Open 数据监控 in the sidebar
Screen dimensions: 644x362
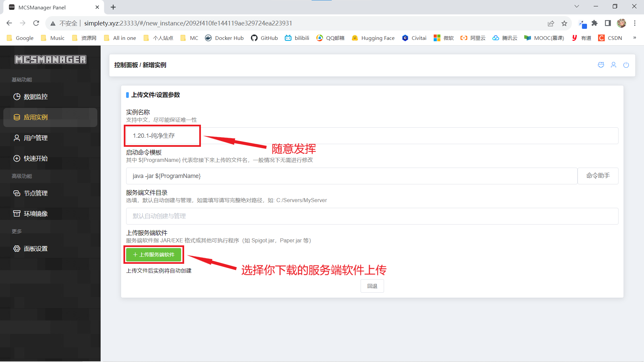[36, 97]
